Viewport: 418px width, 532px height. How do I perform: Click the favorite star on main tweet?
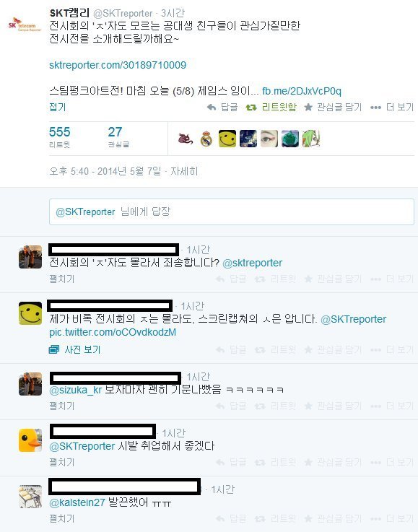[308, 108]
